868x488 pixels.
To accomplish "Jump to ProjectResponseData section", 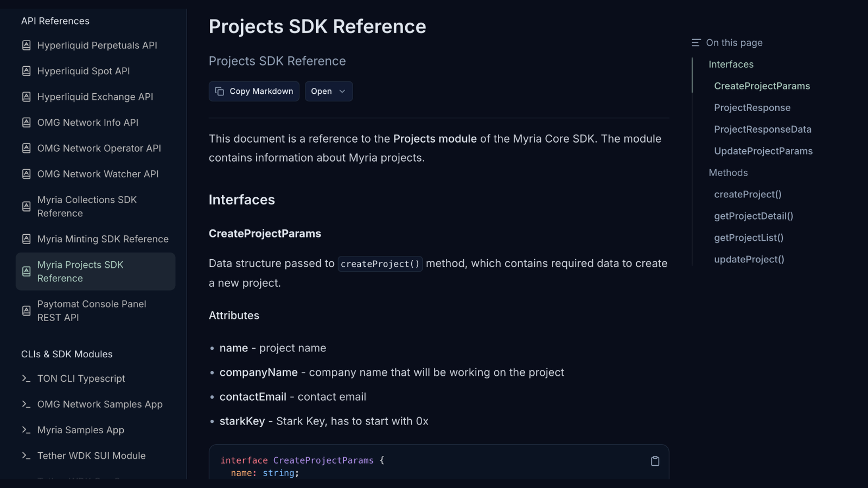I will click(763, 130).
